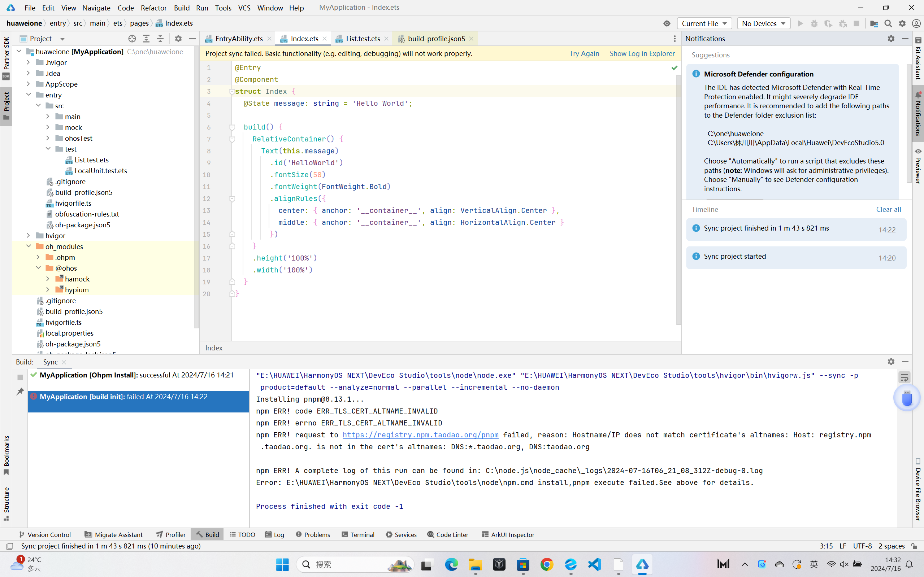Click Try Again sync link
924x577 pixels.
coord(584,53)
